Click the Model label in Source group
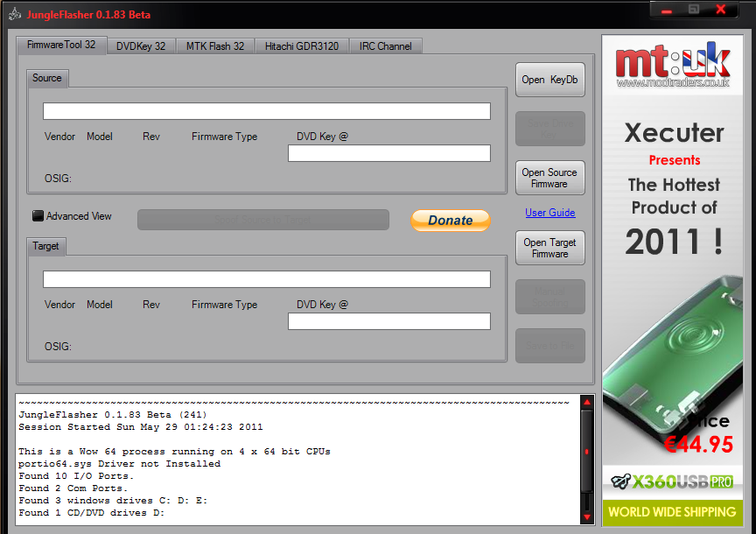This screenshot has height=534, width=756. click(100, 137)
